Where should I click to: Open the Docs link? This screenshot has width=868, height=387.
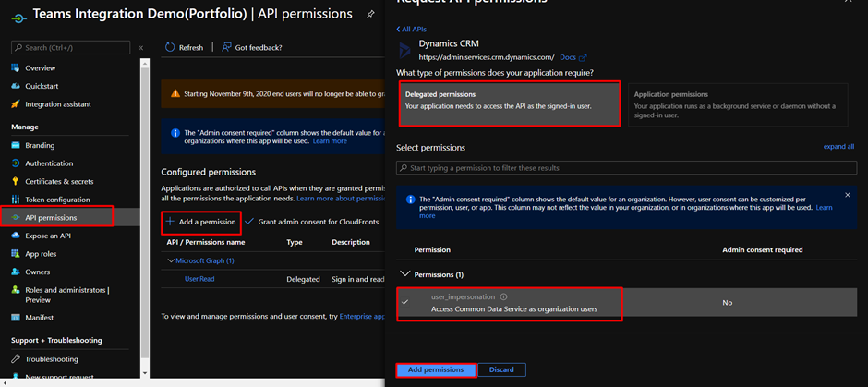(568, 57)
